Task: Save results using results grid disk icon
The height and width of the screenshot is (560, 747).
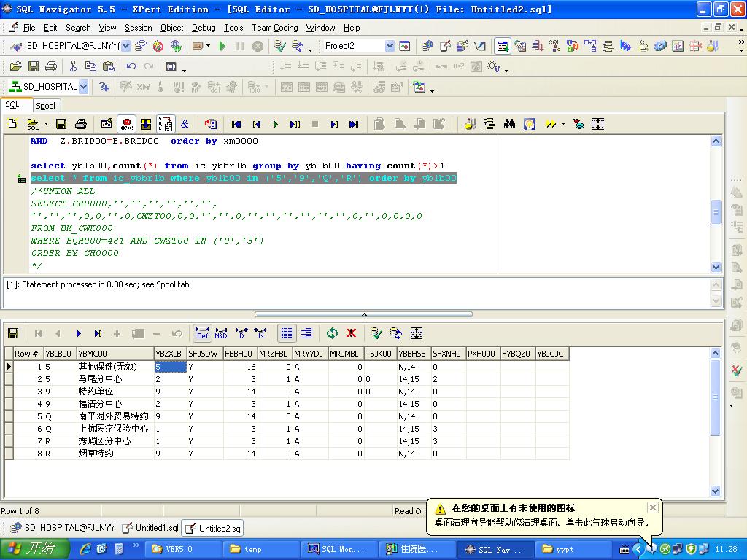Action: 13,333
